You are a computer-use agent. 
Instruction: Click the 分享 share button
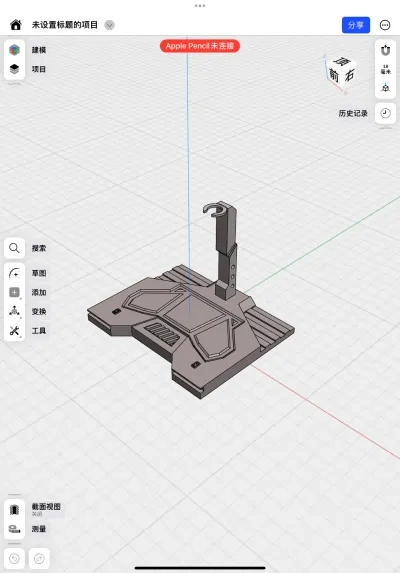[356, 25]
